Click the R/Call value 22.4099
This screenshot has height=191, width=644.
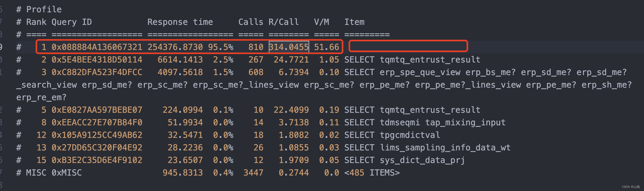tap(291, 110)
